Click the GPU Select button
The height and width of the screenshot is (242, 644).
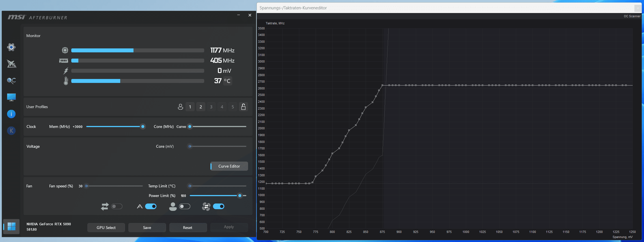coord(106,228)
